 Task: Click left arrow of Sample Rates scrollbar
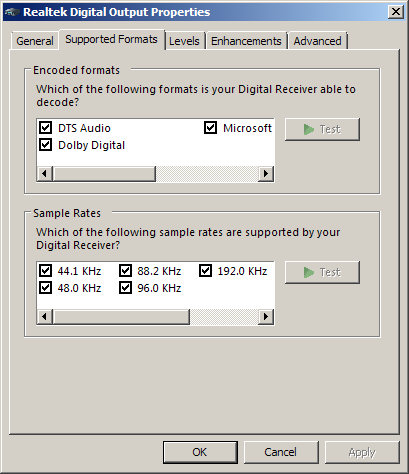click(45, 316)
